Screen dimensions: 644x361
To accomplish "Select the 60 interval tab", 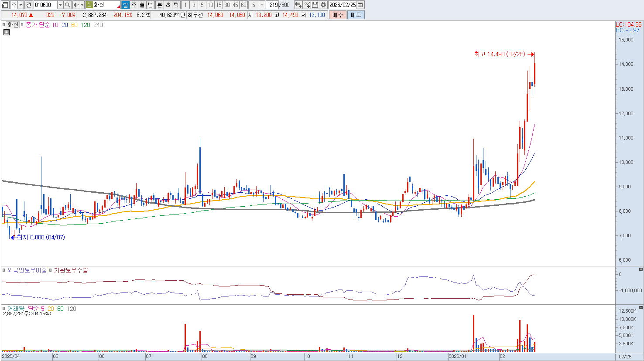I will pos(243,5).
